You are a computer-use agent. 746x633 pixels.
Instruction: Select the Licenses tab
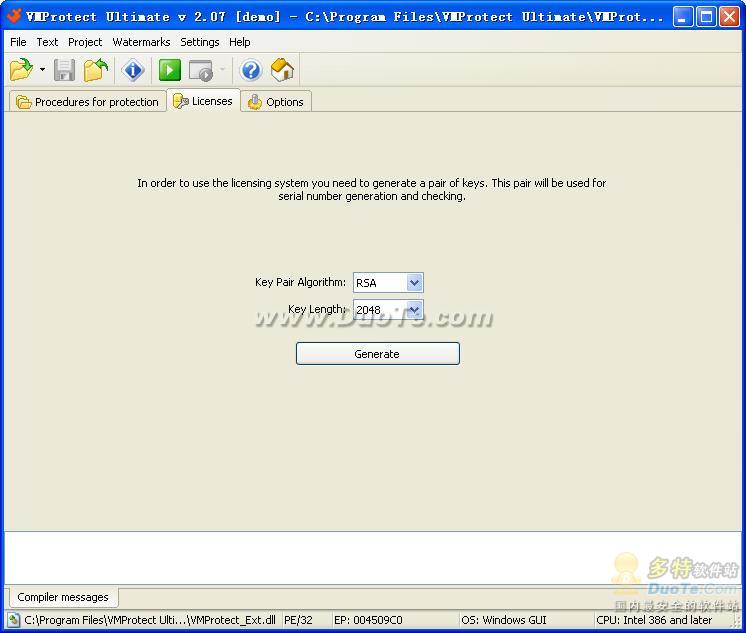pyautogui.click(x=203, y=101)
